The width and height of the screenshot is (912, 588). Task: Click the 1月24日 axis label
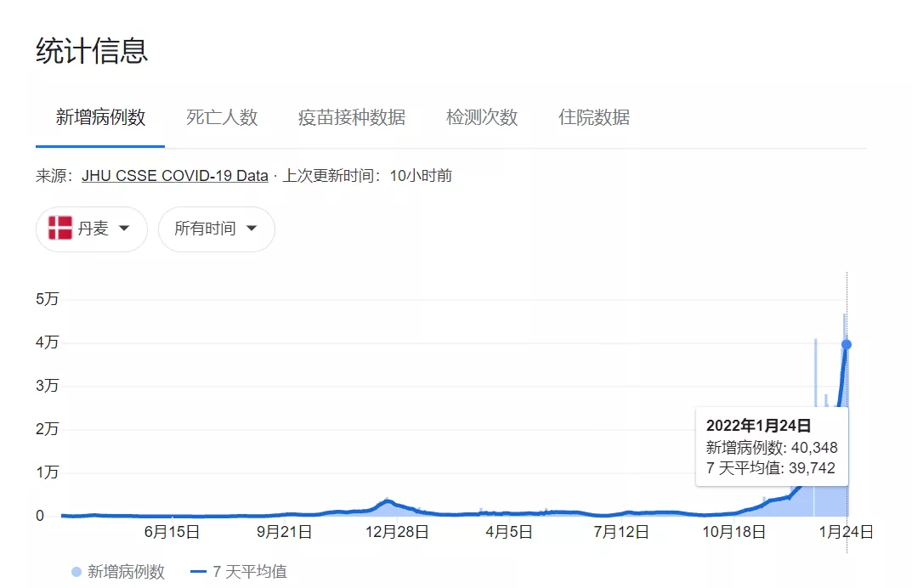coord(846,532)
